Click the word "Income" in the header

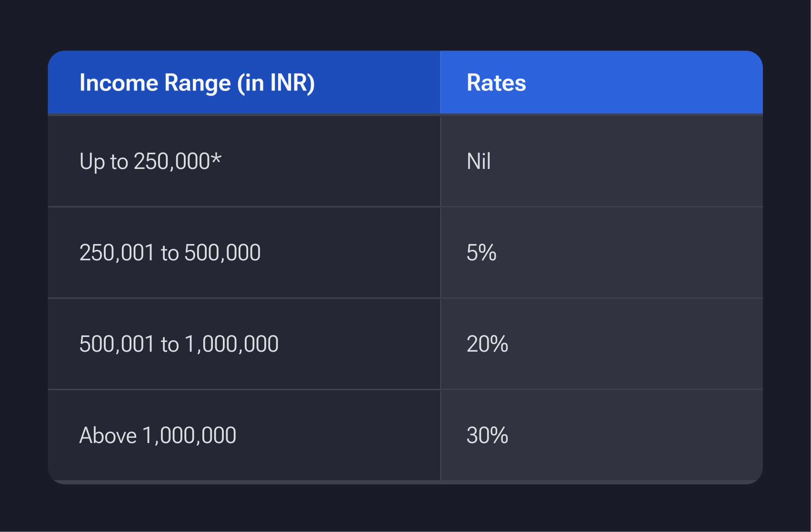pyautogui.click(x=118, y=83)
